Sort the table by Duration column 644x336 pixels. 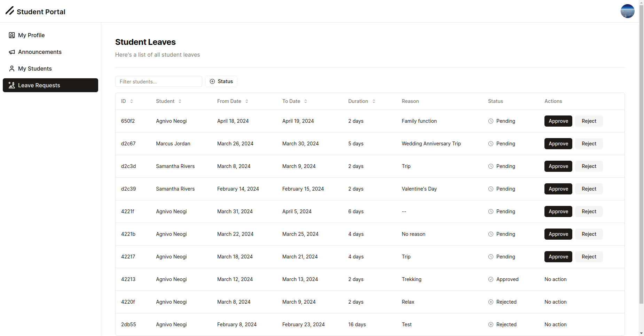click(361, 101)
